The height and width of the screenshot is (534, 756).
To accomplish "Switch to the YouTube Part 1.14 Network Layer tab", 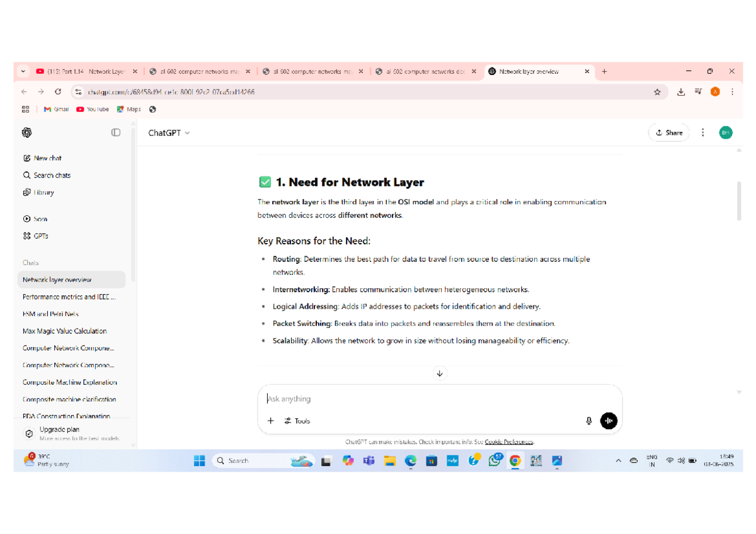I will (86, 72).
